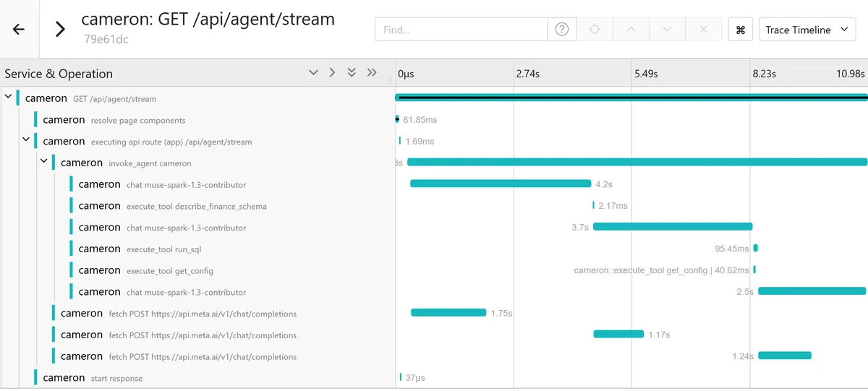Collapse the executing api route span
Screen dimensions: 868x391
click(x=26, y=141)
